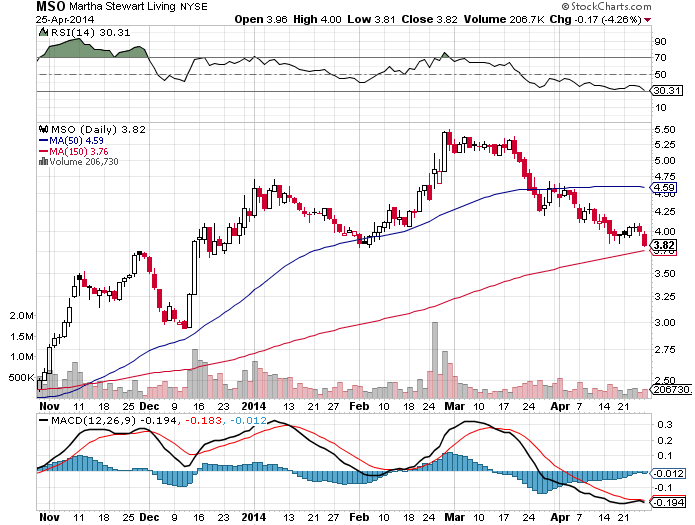Click the MACD line tag -0.194 on axis
This screenshot has height=525, width=695.
[x=668, y=502]
